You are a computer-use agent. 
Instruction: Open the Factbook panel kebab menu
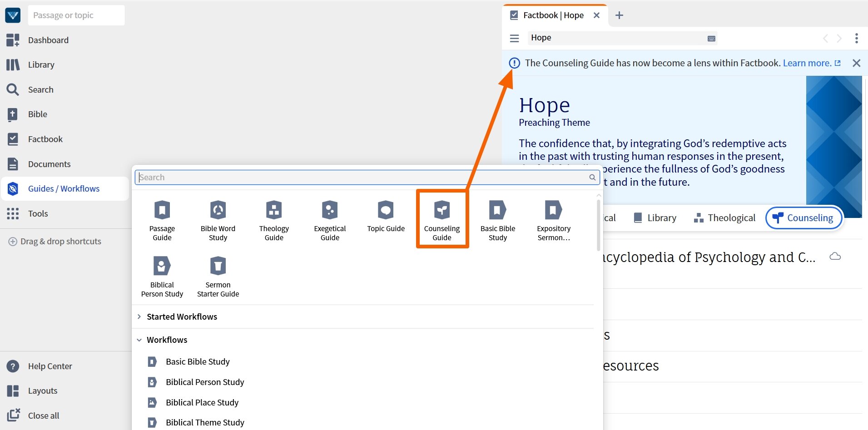[x=856, y=38]
